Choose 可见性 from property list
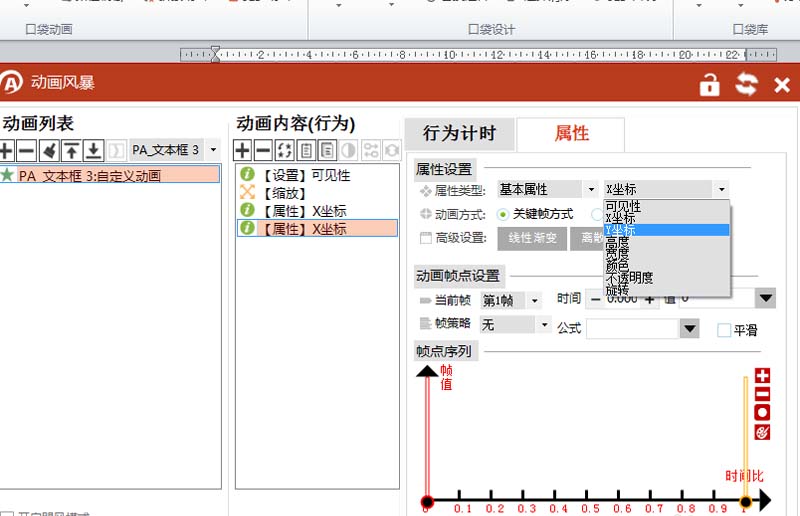Screen dimensions: 800x516 tap(666, 205)
